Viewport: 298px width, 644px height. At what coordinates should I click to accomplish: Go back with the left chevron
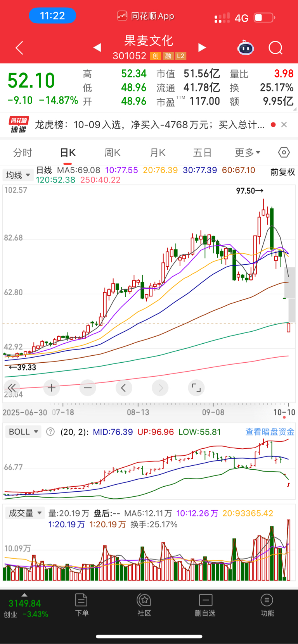point(19,48)
